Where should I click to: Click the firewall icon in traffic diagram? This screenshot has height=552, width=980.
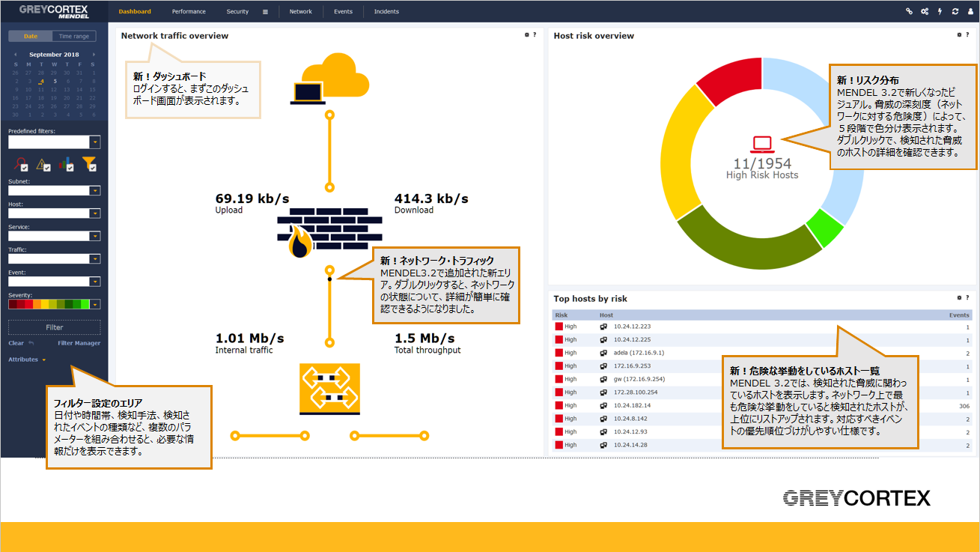(x=329, y=232)
